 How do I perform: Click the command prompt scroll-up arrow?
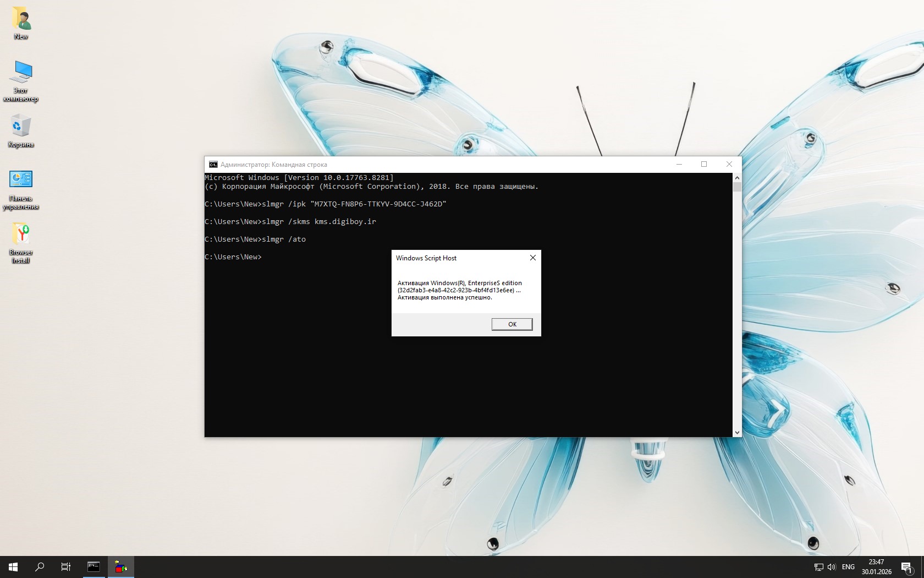tap(737, 178)
